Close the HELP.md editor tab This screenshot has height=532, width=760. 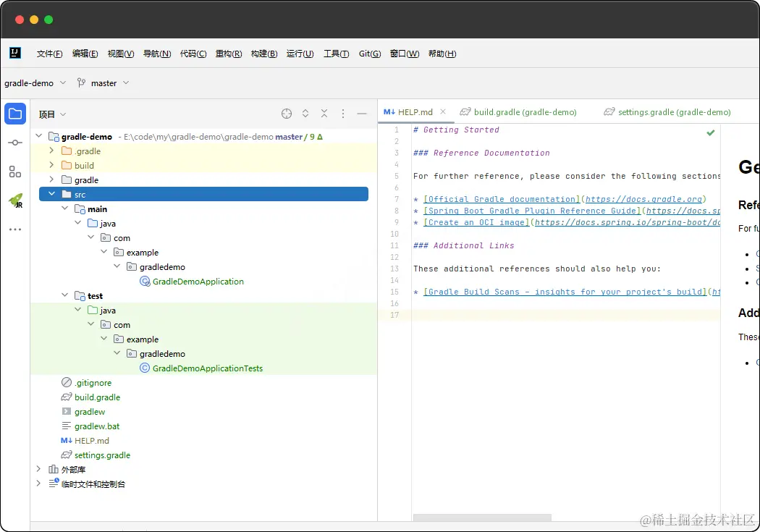tap(443, 111)
